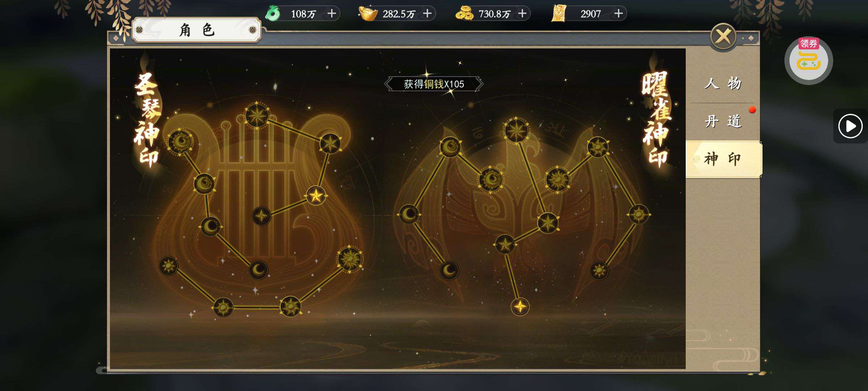Close the 角色 character panel
Viewport: 868px width, 391px height.
723,37
